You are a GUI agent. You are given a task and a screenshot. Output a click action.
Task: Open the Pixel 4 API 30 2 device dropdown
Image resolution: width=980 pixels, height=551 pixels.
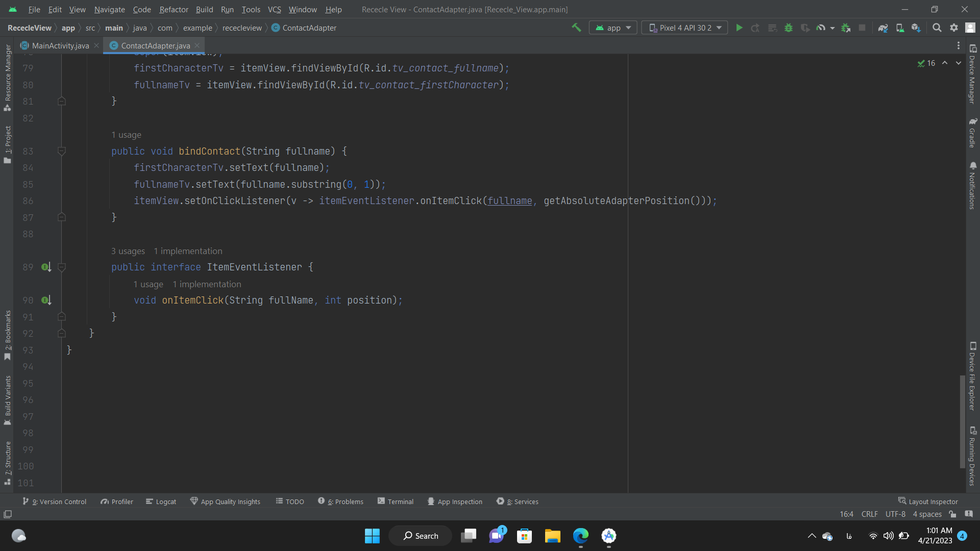click(684, 28)
